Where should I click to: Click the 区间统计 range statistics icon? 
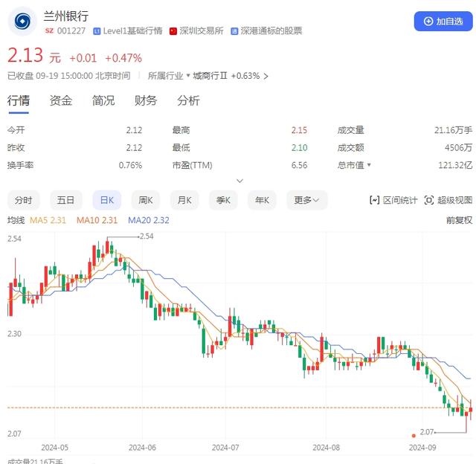(375, 200)
